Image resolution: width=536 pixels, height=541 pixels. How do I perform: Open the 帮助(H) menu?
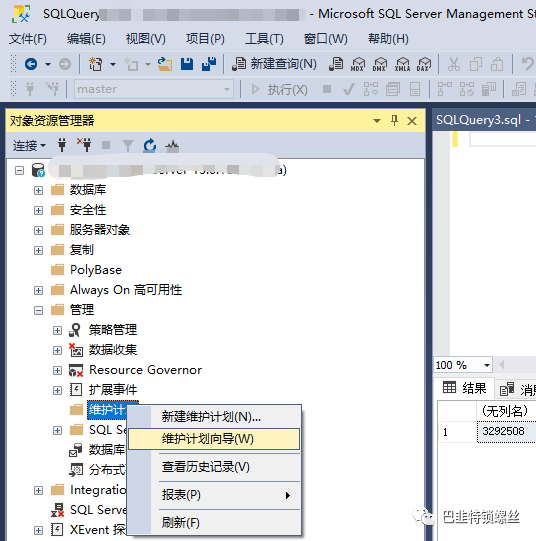(x=388, y=39)
